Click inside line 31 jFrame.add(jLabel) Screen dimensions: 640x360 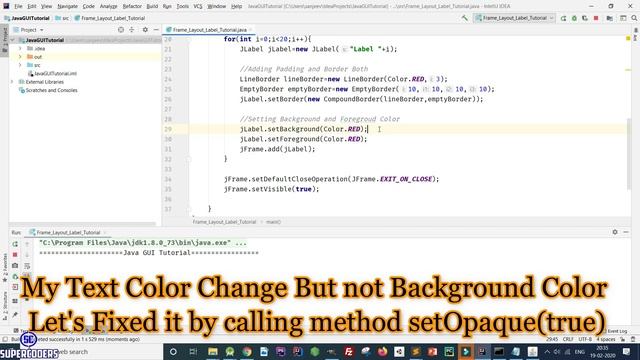pos(278,149)
